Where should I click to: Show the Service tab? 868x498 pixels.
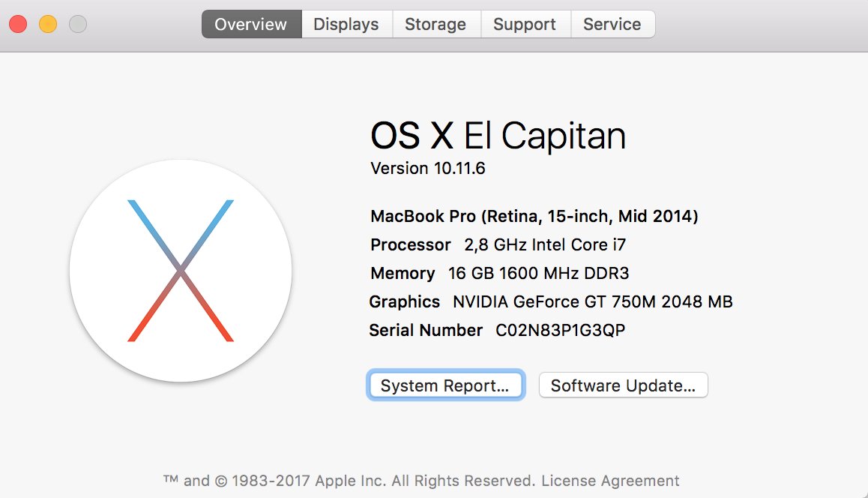pos(612,24)
